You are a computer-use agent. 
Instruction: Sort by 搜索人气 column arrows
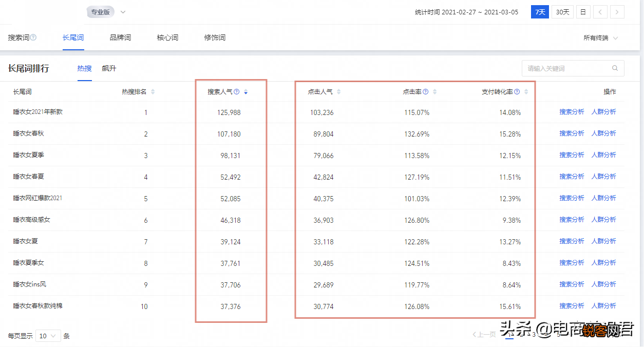246,92
